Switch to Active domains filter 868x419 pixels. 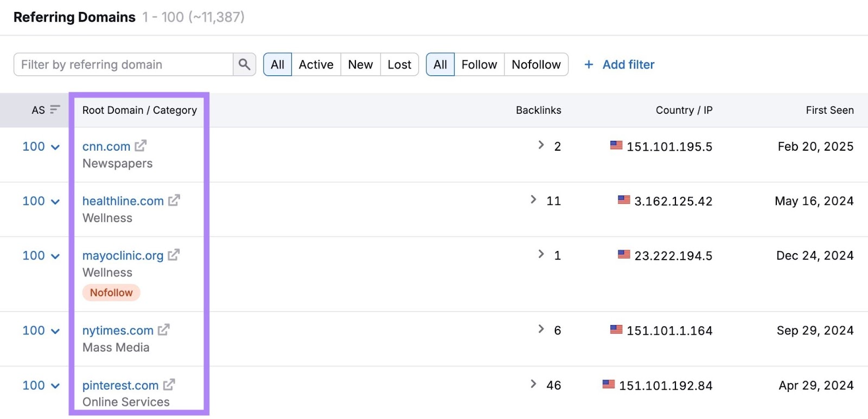(316, 65)
